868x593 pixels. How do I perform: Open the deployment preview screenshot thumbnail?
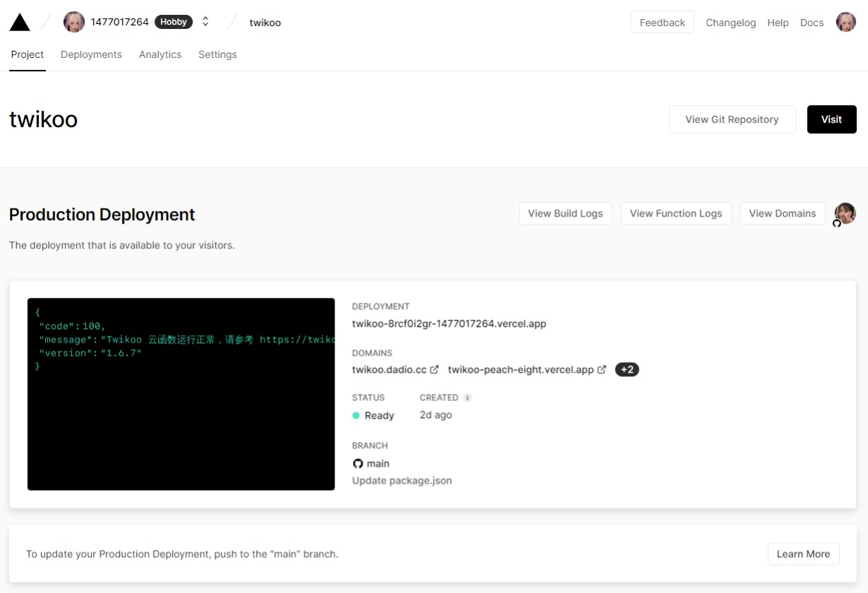tap(181, 394)
